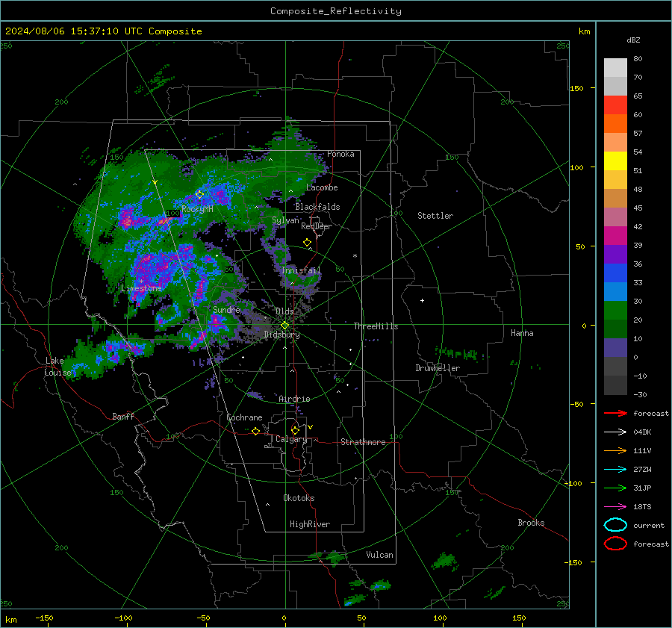Select the 30 dBZ green swatch

pyautogui.click(x=615, y=310)
